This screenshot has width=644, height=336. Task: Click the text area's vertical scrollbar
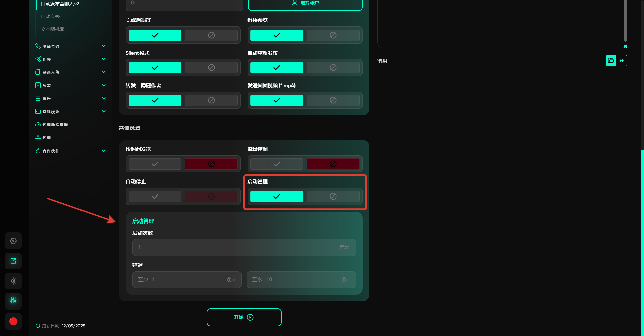[625, 20]
